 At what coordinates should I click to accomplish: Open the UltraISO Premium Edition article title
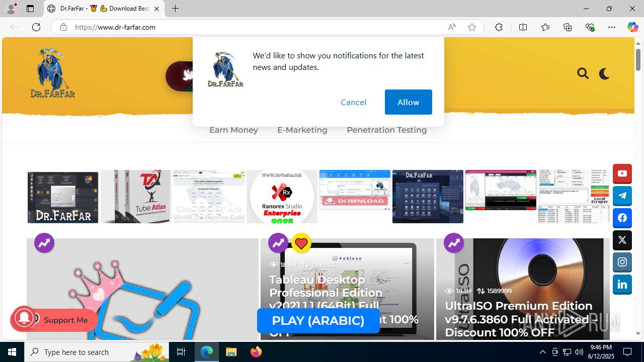[x=521, y=319]
